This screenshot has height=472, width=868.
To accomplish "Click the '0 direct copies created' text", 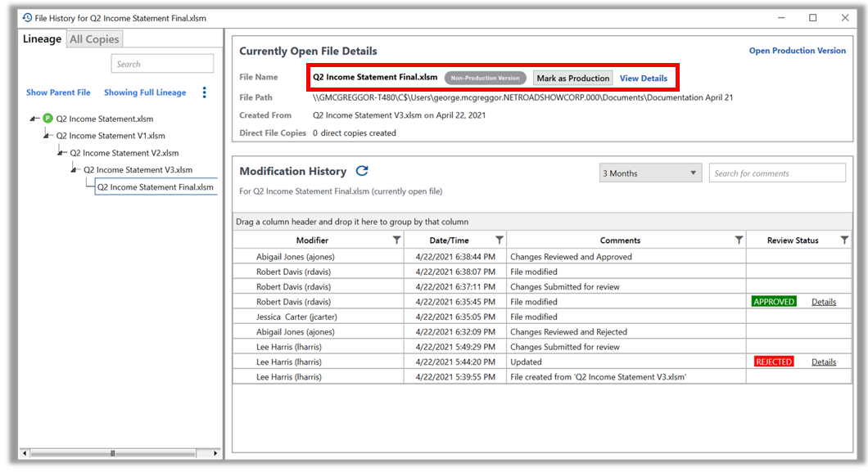I will tap(355, 133).
